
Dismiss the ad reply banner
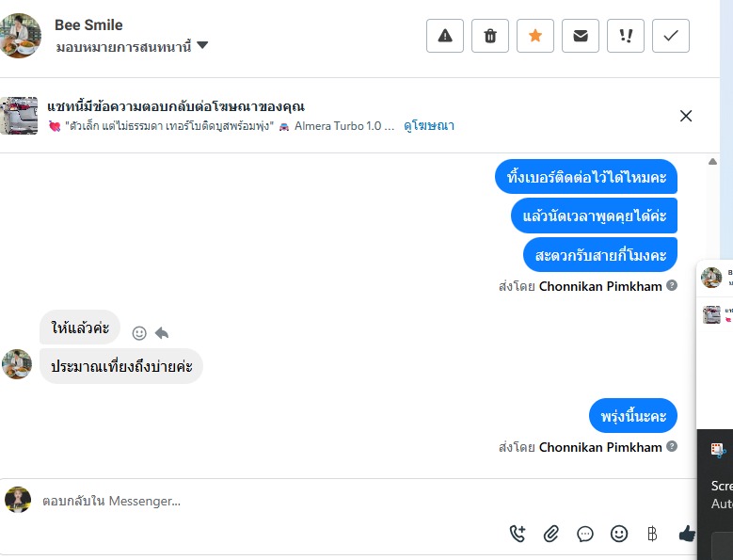[686, 116]
